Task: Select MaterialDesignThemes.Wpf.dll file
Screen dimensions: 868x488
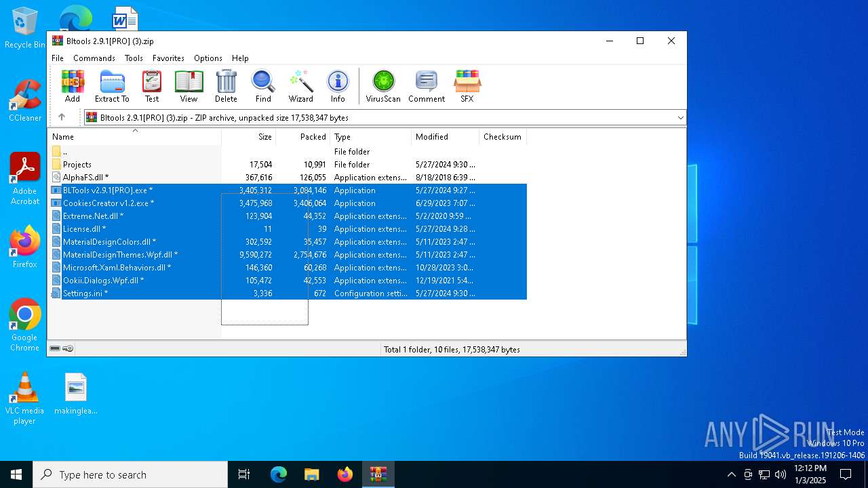Action: click(x=288, y=255)
